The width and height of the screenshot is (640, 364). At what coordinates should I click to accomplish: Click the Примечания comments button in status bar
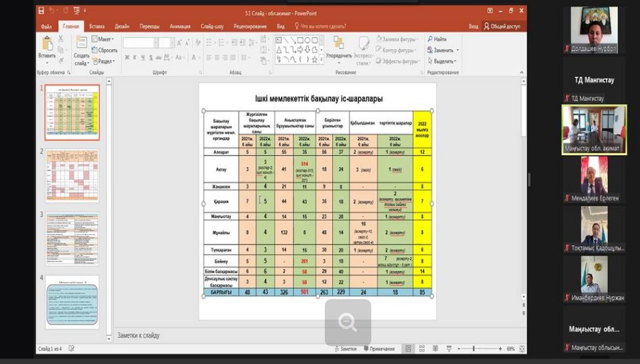pos(379,349)
